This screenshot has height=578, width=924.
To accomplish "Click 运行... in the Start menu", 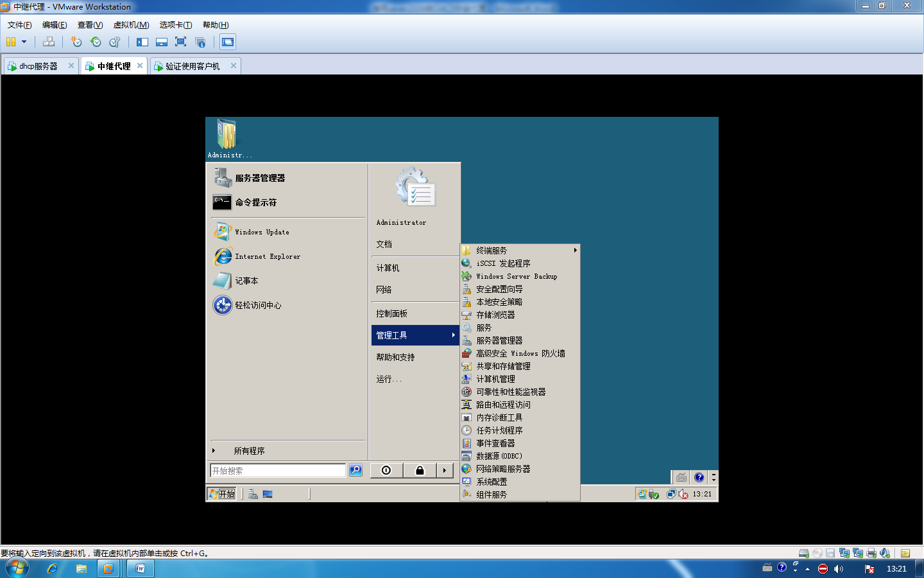I will pos(415,379).
